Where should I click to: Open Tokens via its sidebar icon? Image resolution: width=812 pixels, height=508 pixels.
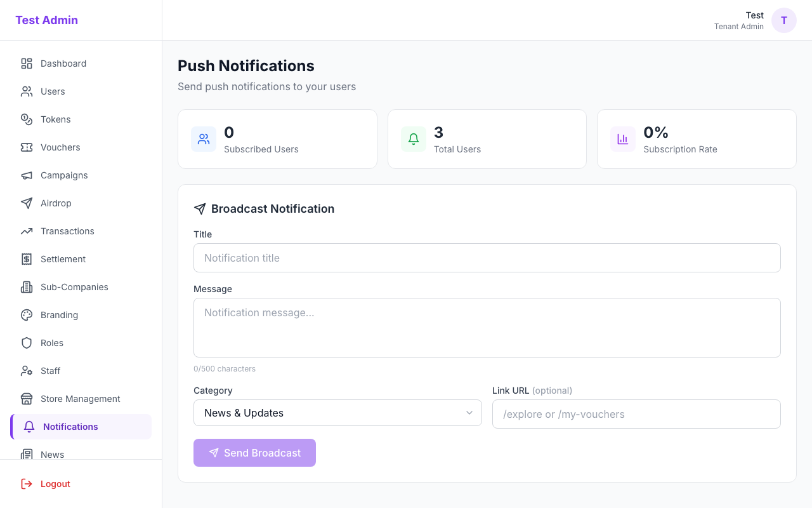pos(26,119)
